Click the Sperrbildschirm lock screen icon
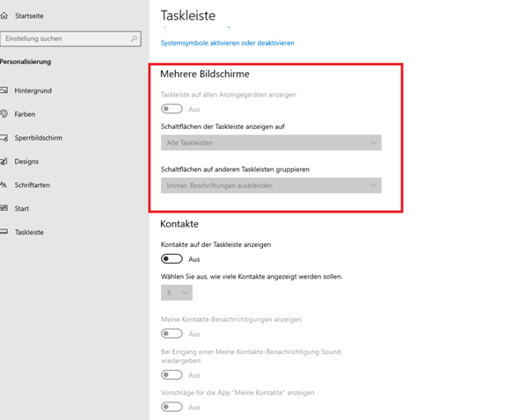The width and height of the screenshot is (519, 420). (x=4, y=138)
